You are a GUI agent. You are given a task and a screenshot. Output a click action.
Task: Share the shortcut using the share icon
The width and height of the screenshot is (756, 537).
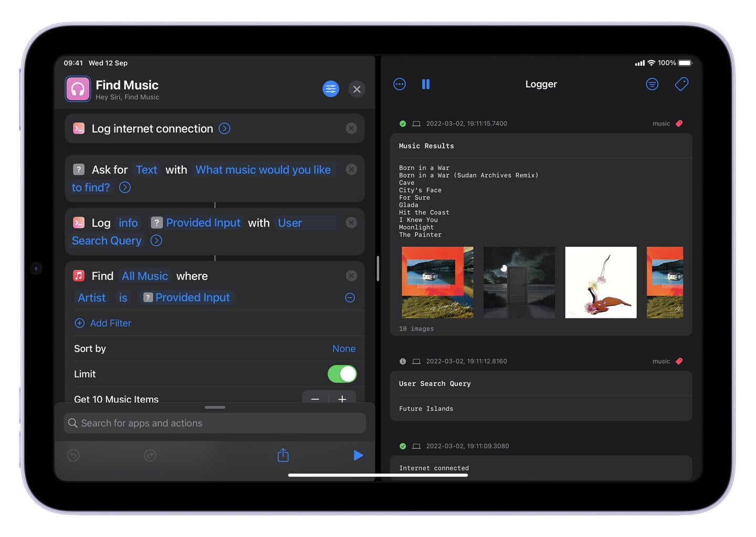click(282, 455)
